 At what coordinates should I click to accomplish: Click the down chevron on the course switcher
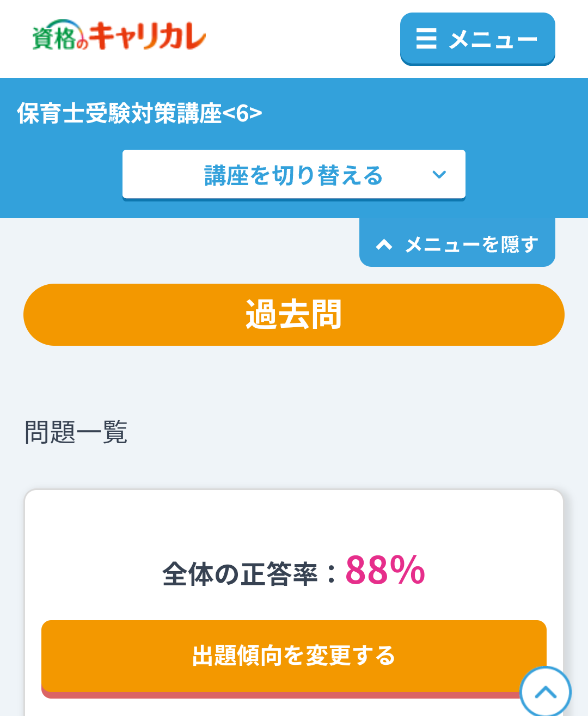coord(439,175)
